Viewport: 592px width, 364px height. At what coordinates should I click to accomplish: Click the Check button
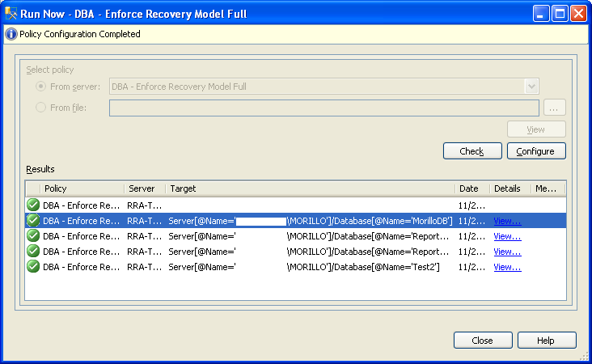pyautogui.click(x=472, y=151)
